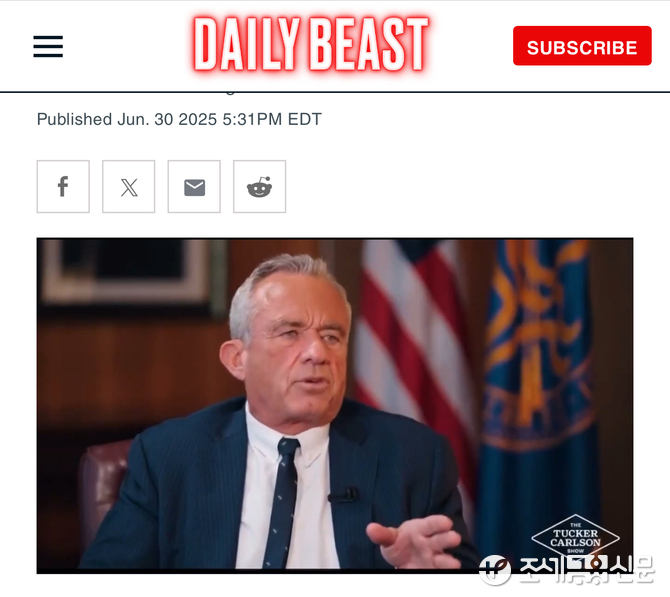Click the Korean newspaper watermark text

[586, 570]
